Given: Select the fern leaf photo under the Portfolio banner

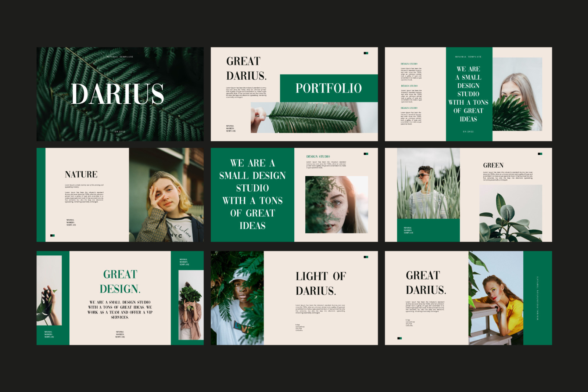Looking at the screenshot, I should 314,118.
